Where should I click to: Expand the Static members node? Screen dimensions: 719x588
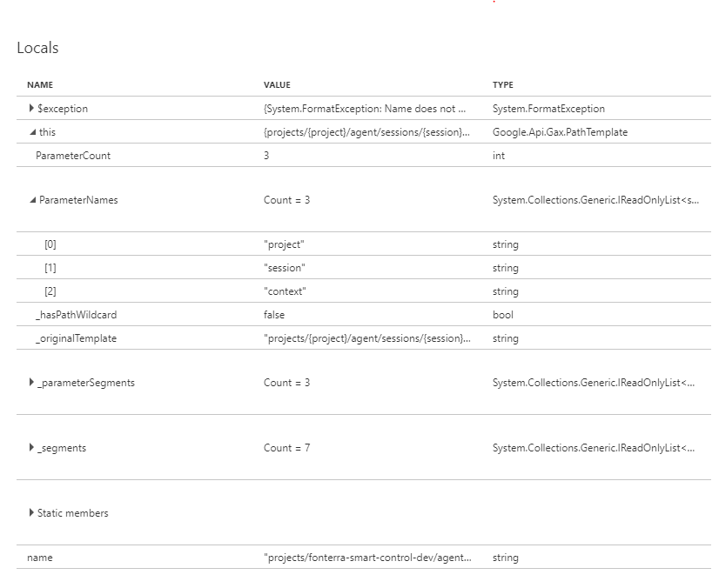coord(31,512)
